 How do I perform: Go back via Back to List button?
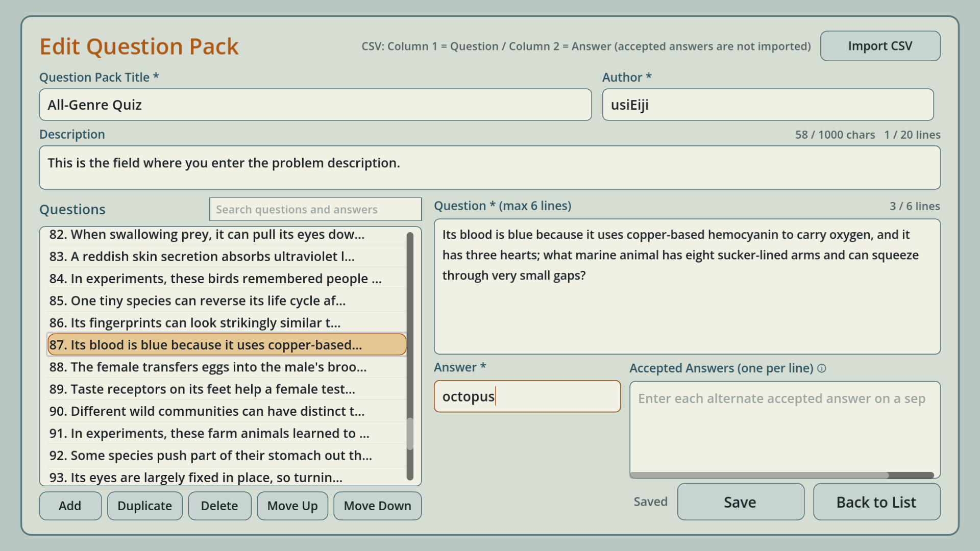pos(876,502)
